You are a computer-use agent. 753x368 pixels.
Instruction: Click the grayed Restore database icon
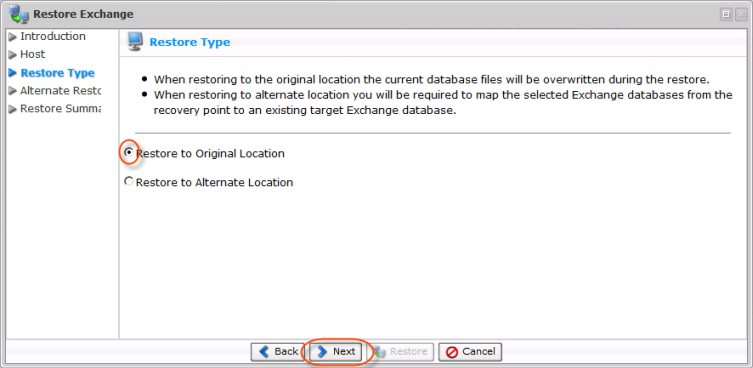point(380,352)
